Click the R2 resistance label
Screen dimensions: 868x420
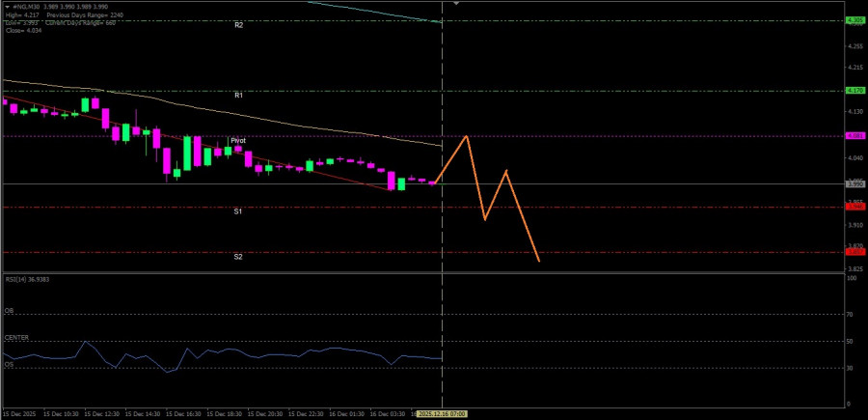[x=238, y=25]
